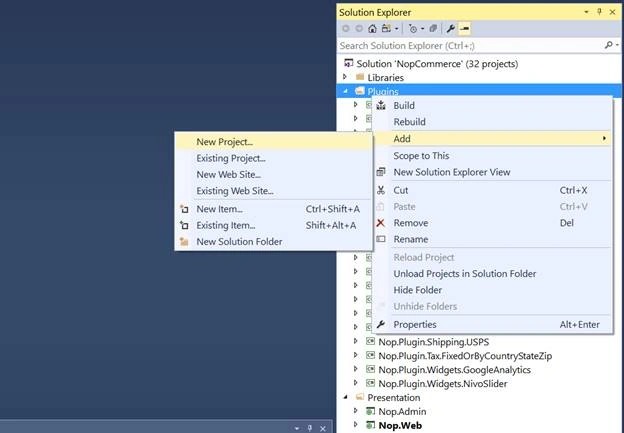Open the dropdown arrow beside the view switch icon

pos(396,29)
